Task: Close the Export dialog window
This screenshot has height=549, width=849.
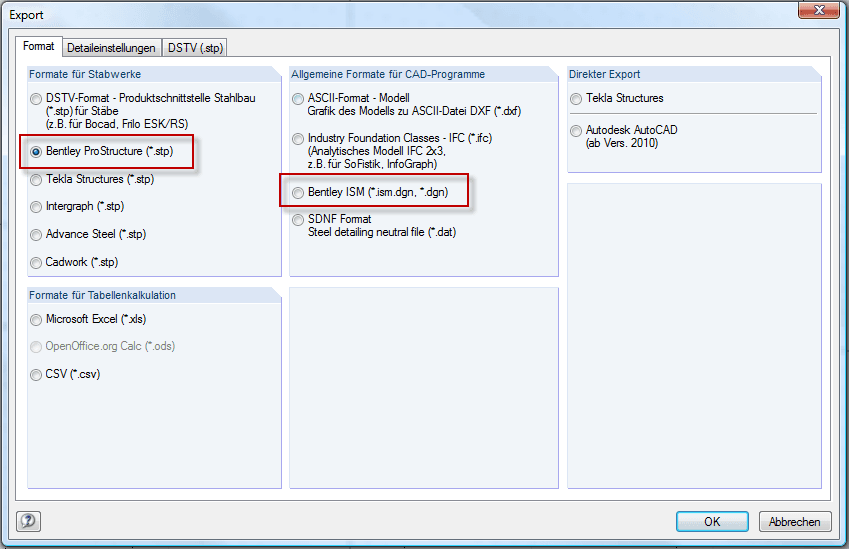Action: [819, 10]
